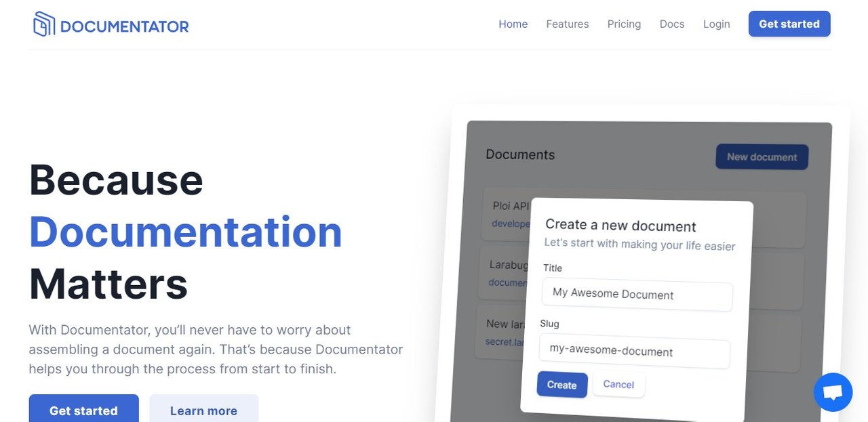This screenshot has width=868, height=422.
Task: Open the chat support bubble
Action: pos(833,392)
